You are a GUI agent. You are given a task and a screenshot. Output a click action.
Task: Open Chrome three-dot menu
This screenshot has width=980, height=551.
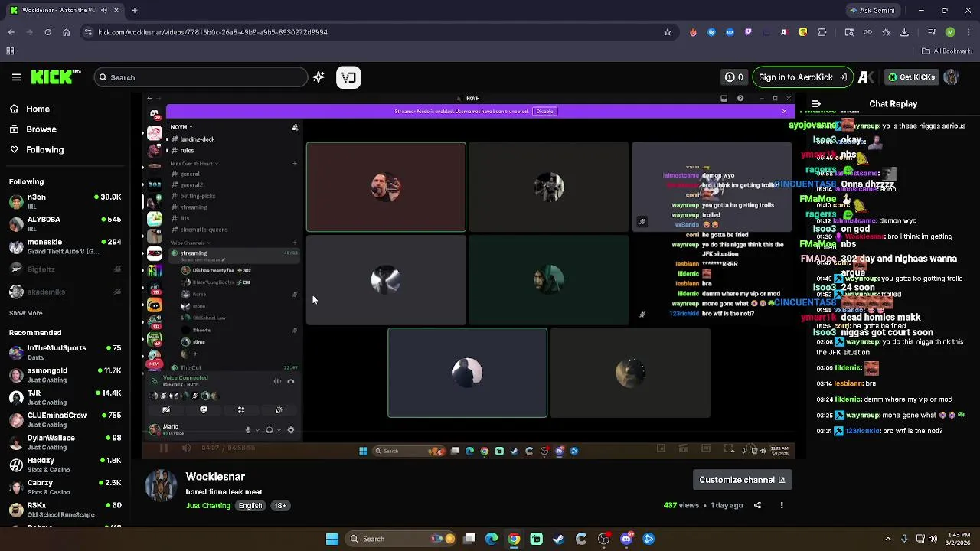coord(969,32)
